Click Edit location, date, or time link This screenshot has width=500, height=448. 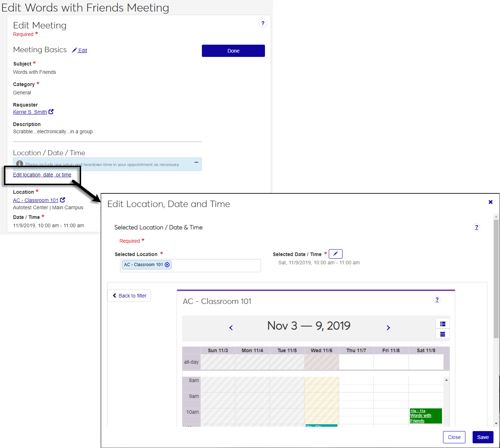coord(42,175)
